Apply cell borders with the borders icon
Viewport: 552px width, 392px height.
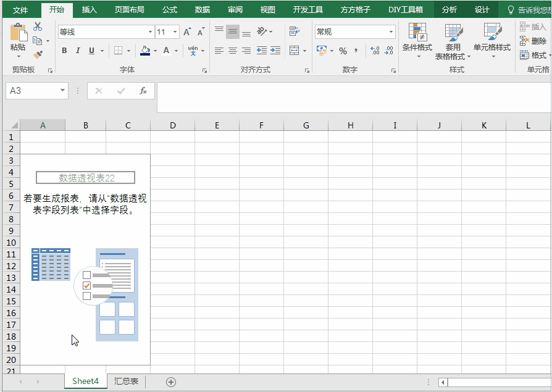point(119,51)
